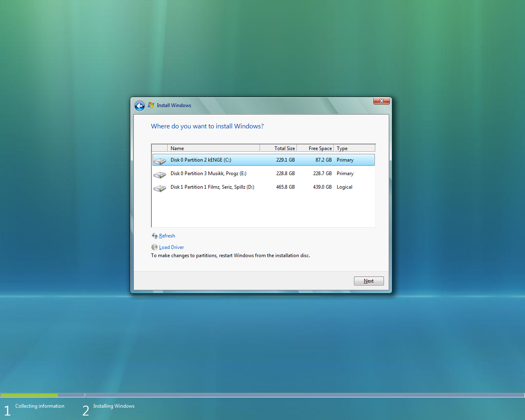Click the Load Driver disc icon
The width and height of the screenshot is (525, 420).
154,247
